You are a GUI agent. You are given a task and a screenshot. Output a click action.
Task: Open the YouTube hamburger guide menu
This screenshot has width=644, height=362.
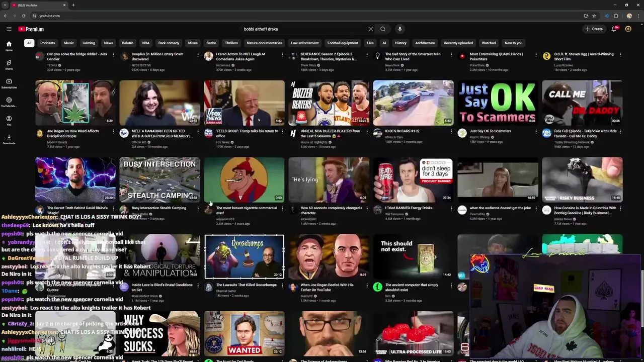point(9,29)
